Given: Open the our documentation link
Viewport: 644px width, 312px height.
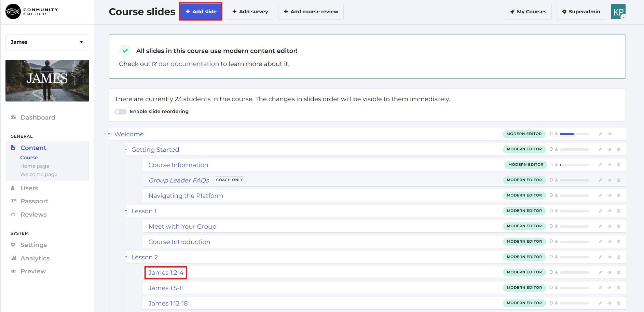Looking at the screenshot, I should 188,64.
